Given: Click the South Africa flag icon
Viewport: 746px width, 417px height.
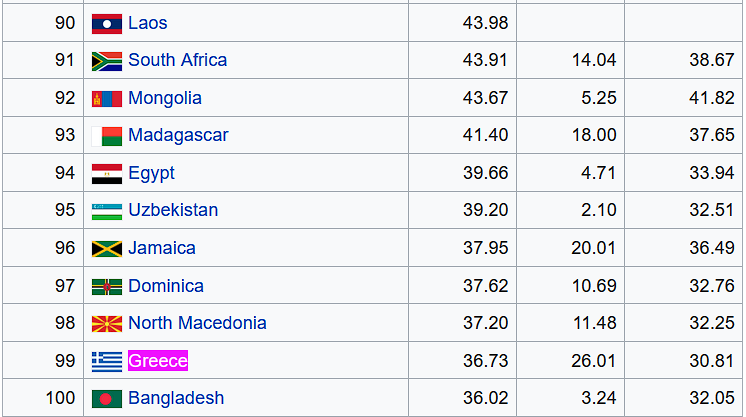Looking at the screenshot, I should point(106,61).
